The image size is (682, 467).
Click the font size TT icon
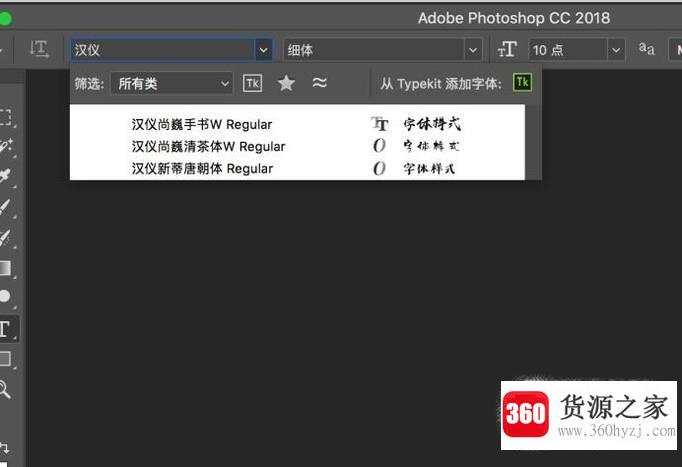pos(507,50)
